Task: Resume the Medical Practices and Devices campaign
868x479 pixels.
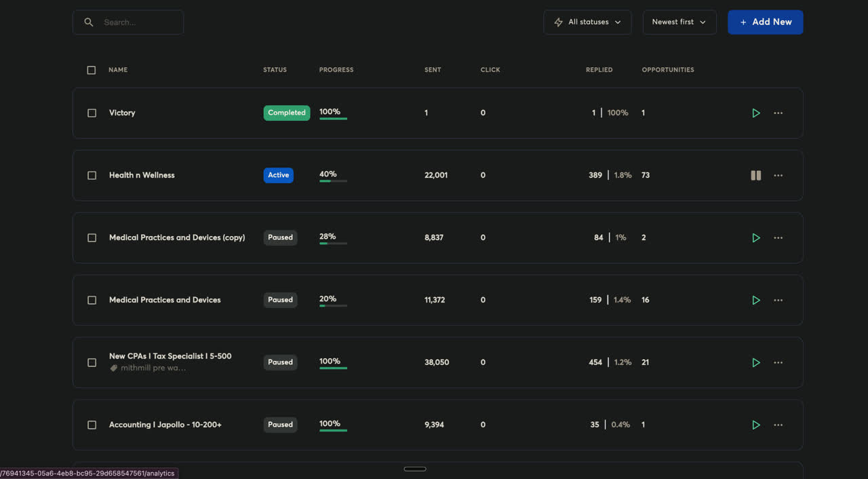Action: coord(756,300)
